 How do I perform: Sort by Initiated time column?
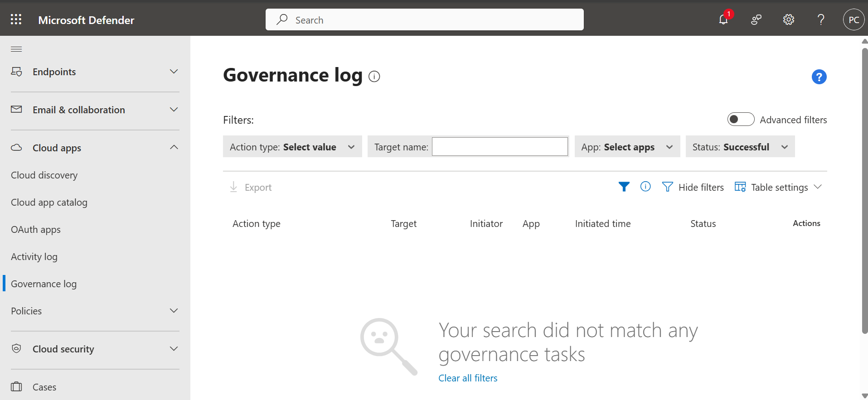coord(603,223)
